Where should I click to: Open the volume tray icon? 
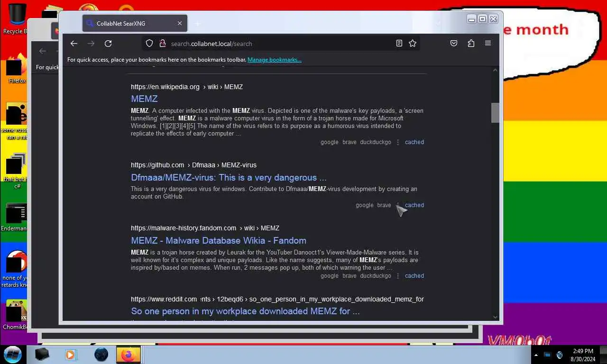pos(560,355)
